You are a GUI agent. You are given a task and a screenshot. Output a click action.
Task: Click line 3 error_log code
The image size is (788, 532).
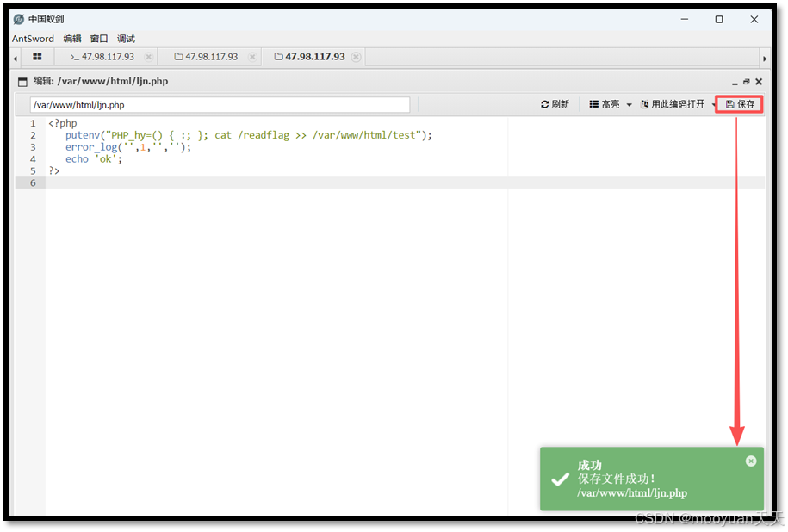pyautogui.click(x=128, y=147)
